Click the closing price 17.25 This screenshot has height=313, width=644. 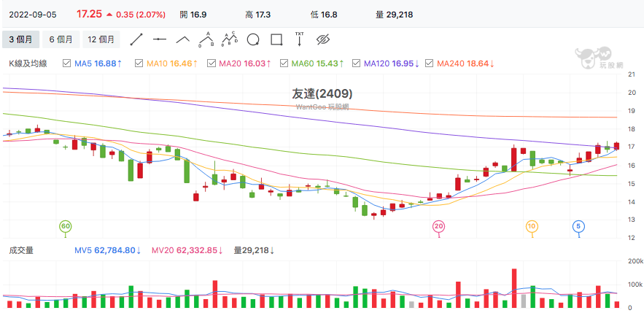[89, 15]
